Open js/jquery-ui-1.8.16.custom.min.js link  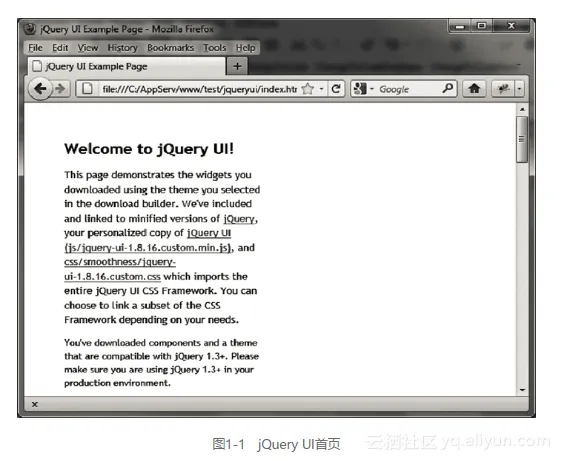click(148, 248)
